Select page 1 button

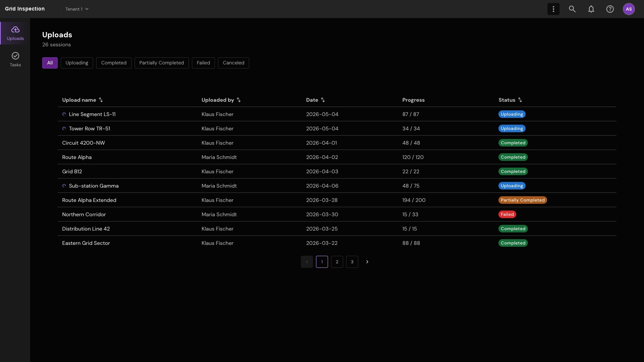click(x=322, y=262)
